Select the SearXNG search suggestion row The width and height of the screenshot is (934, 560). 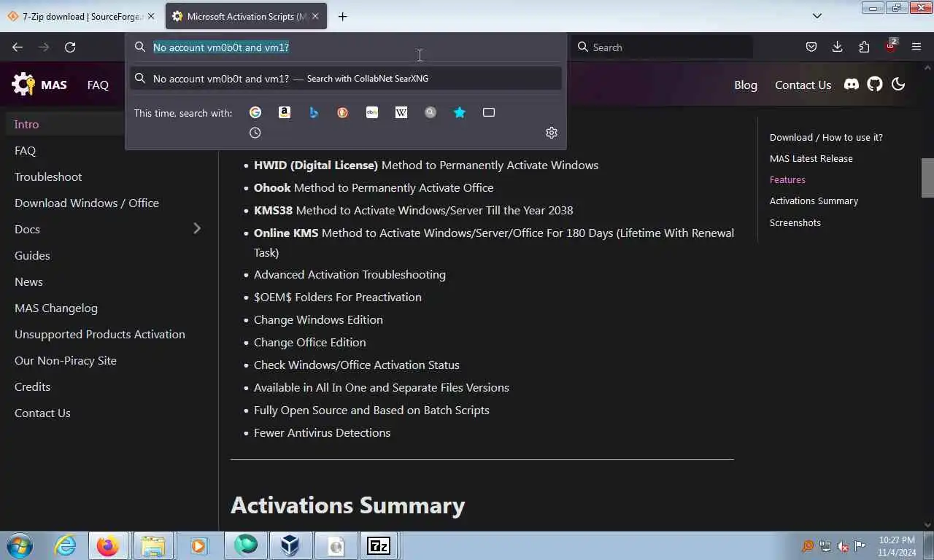click(346, 79)
